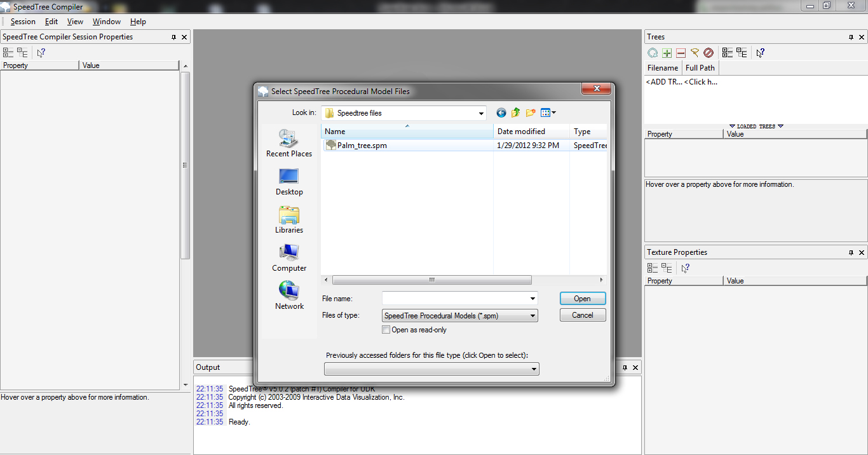This screenshot has width=868, height=455.
Task: Collapse the LOADED TREES section divider
Action: (756, 126)
